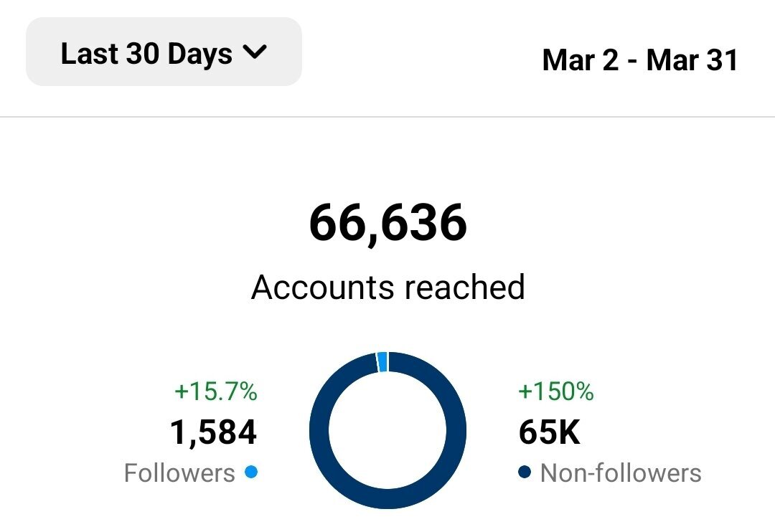Select the Mar 2 - Mar 31 date range
Screen dimensions: 775x532
(640, 60)
